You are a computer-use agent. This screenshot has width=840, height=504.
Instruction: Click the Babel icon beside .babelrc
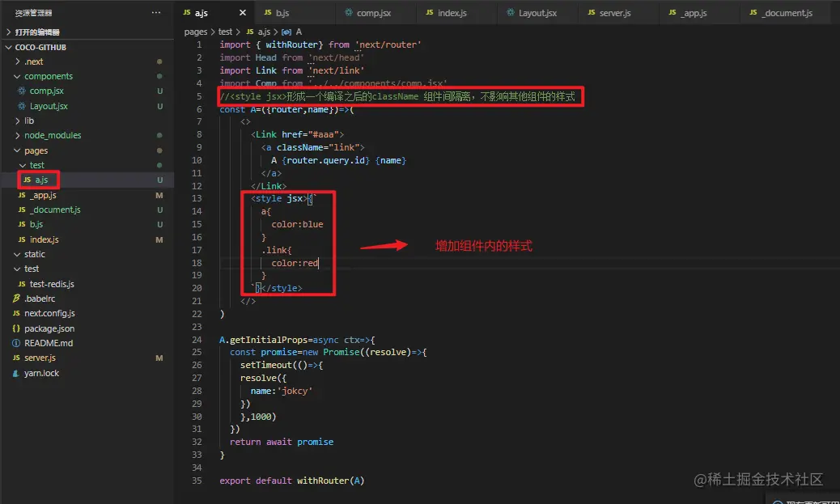[16, 299]
